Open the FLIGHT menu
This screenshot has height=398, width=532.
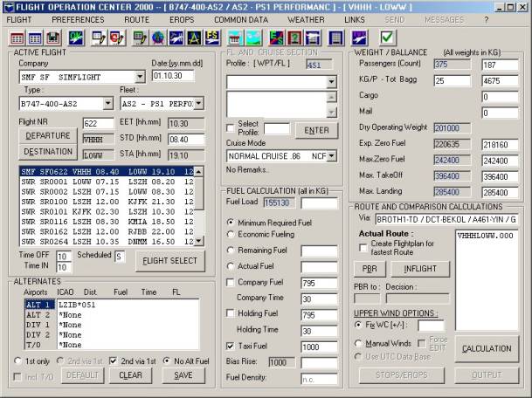pyautogui.click(x=19, y=20)
